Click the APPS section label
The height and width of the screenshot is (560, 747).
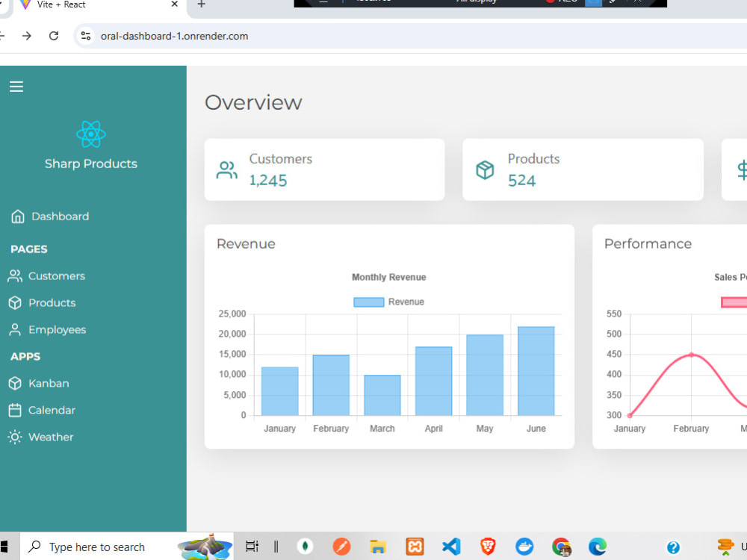(25, 357)
